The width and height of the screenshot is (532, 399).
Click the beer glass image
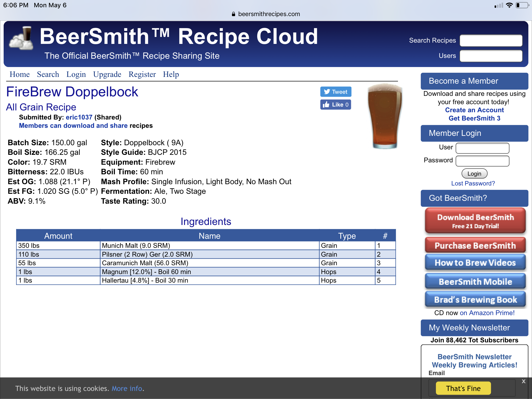pos(385,116)
